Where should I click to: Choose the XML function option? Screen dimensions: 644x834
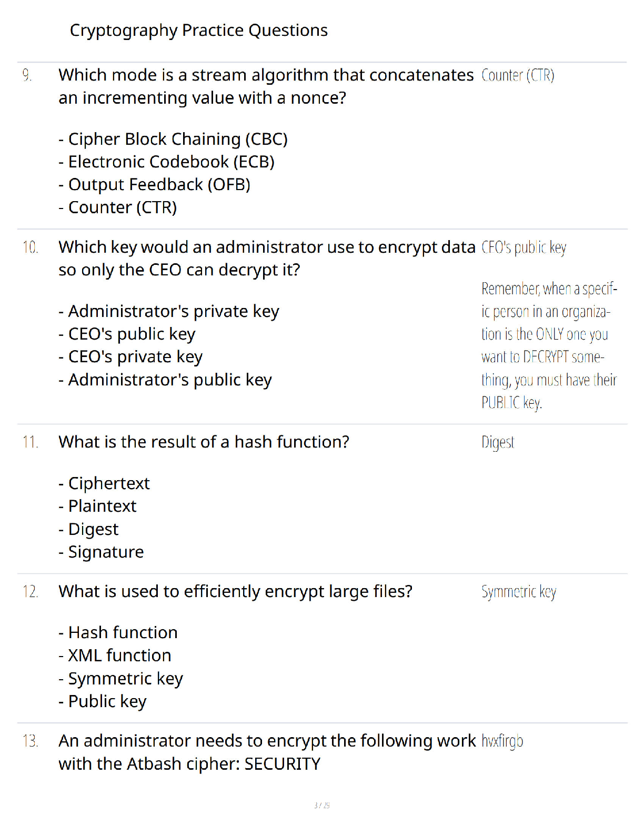[x=115, y=656]
